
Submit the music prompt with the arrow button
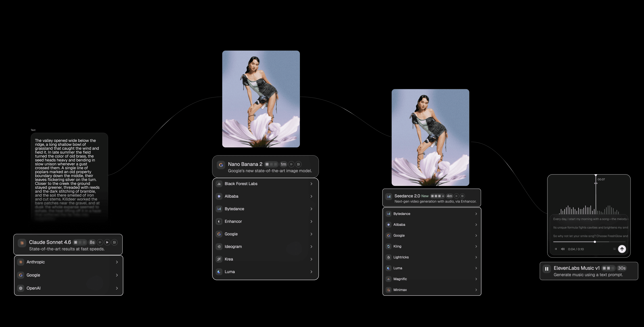tap(622, 249)
